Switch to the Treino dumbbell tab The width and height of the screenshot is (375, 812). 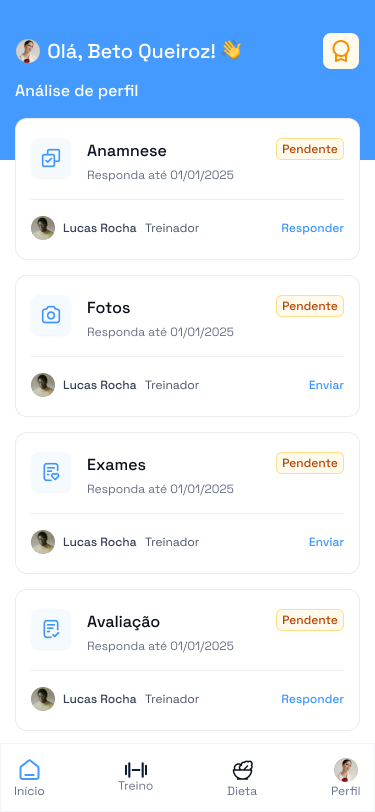click(136, 776)
